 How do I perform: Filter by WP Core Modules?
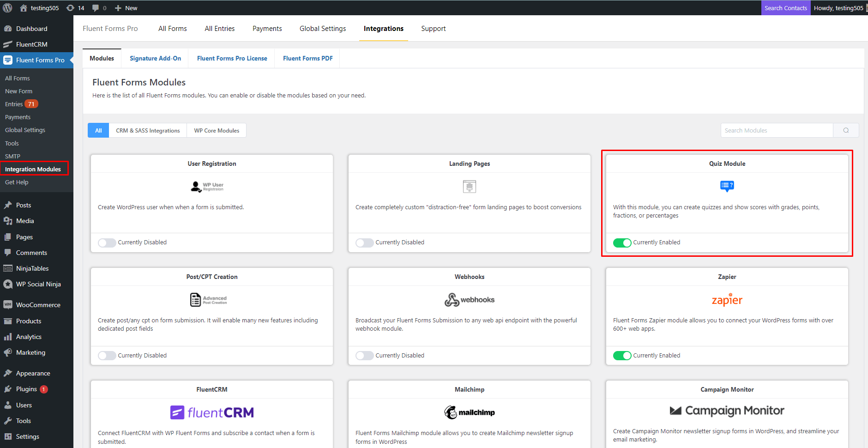(217, 130)
